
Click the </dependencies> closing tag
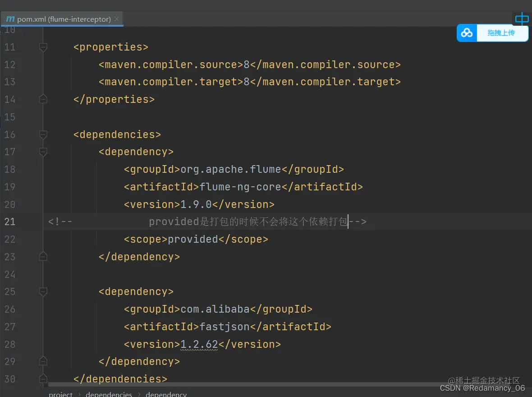click(x=120, y=379)
